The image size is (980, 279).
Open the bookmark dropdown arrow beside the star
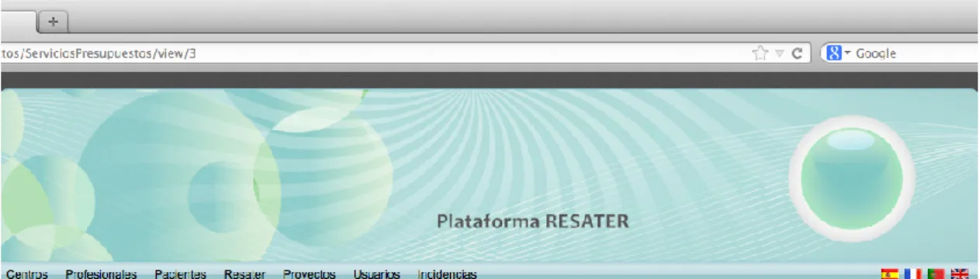(779, 53)
